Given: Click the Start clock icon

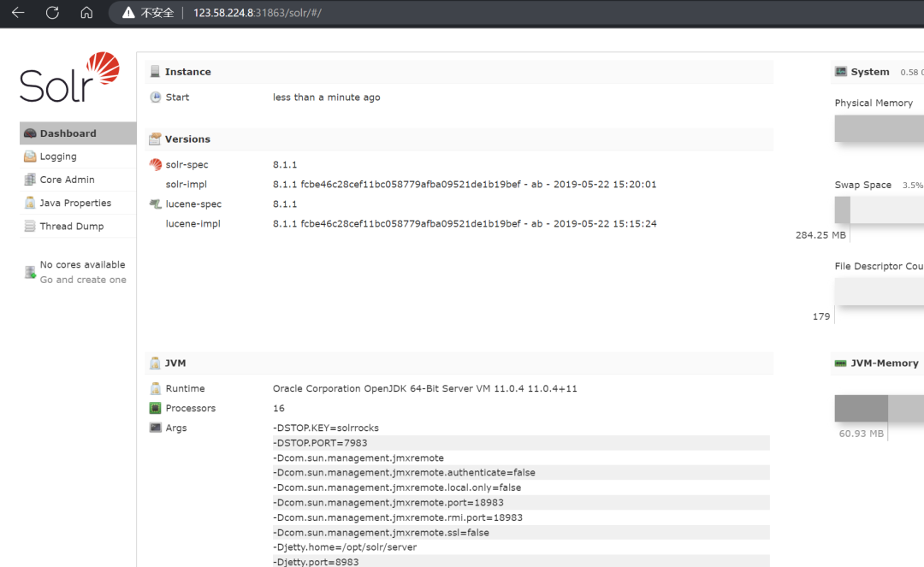Looking at the screenshot, I should (156, 97).
